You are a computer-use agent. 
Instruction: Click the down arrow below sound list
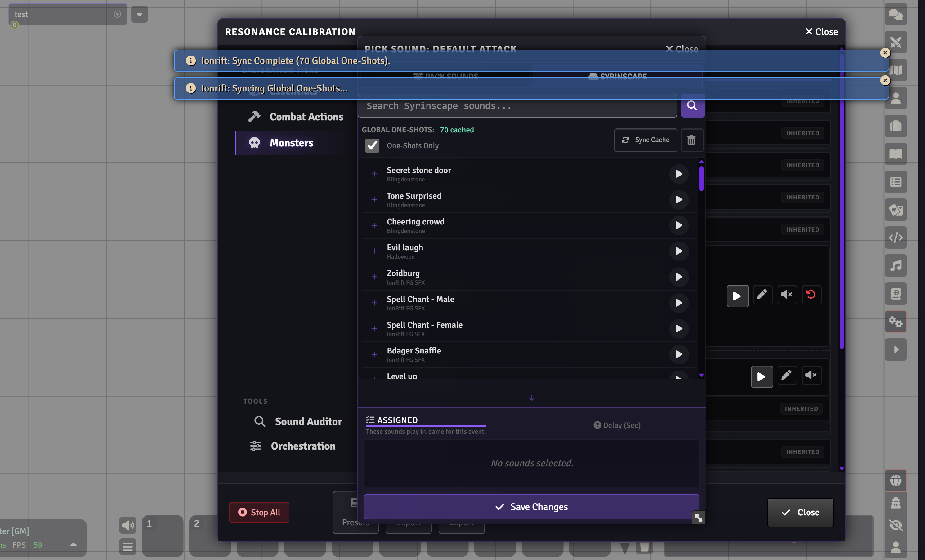pyautogui.click(x=531, y=398)
